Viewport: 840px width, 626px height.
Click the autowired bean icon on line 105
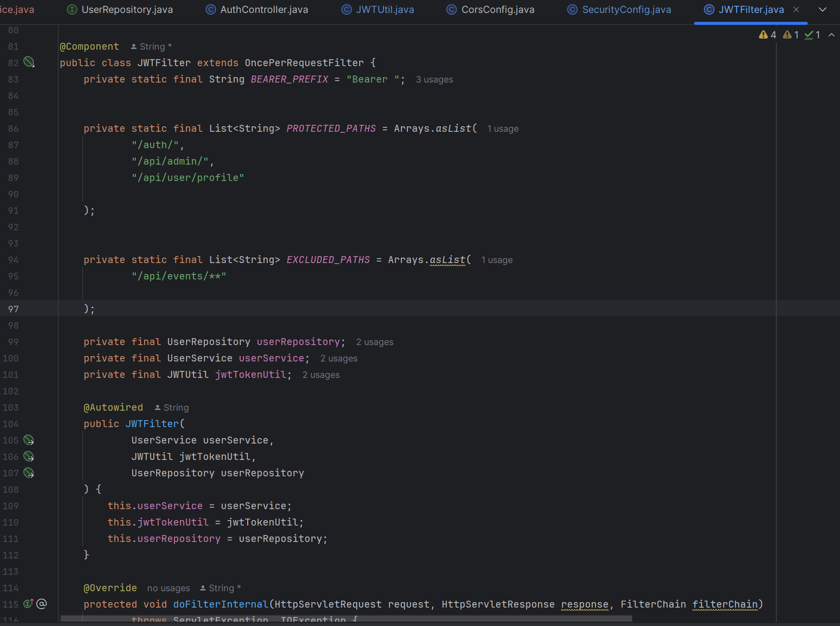tap(29, 440)
